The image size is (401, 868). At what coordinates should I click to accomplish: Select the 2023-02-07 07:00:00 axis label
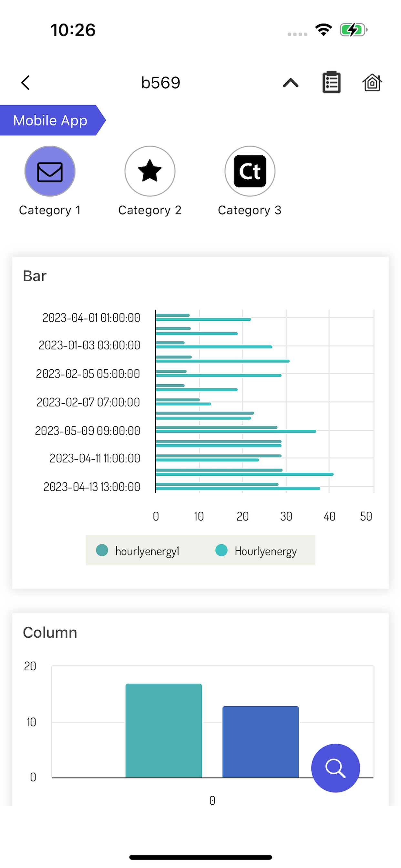click(x=88, y=402)
